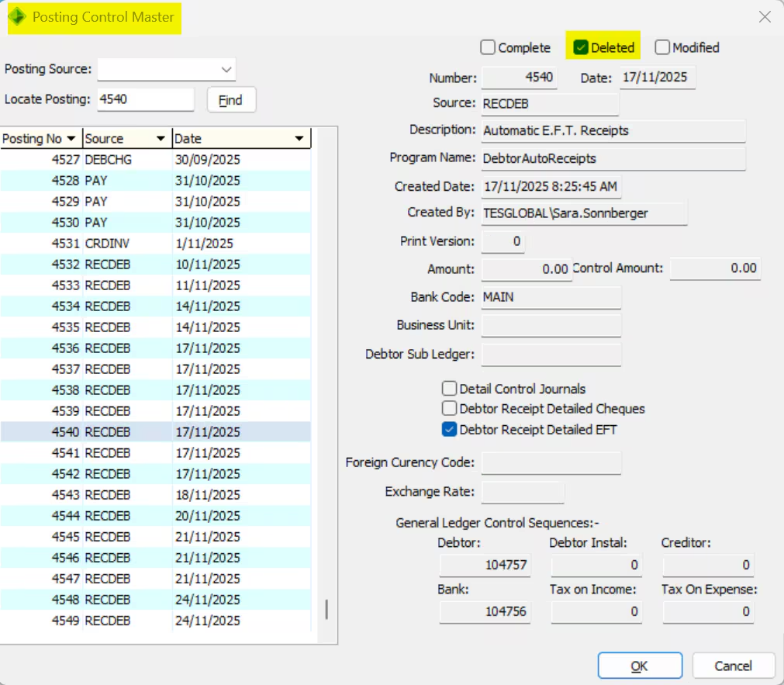This screenshot has height=685, width=784.
Task: Enable Debtor Receipt Detailed Cheques
Action: [x=450, y=408]
